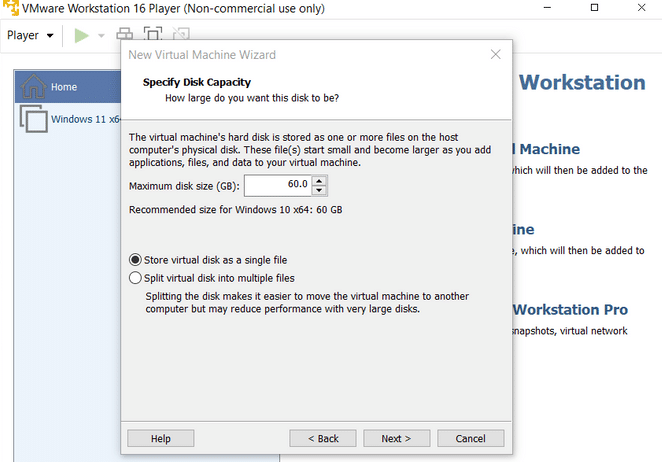Open the Player menu dropdown
This screenshot has width=662, height=462.
click(30, 36)
